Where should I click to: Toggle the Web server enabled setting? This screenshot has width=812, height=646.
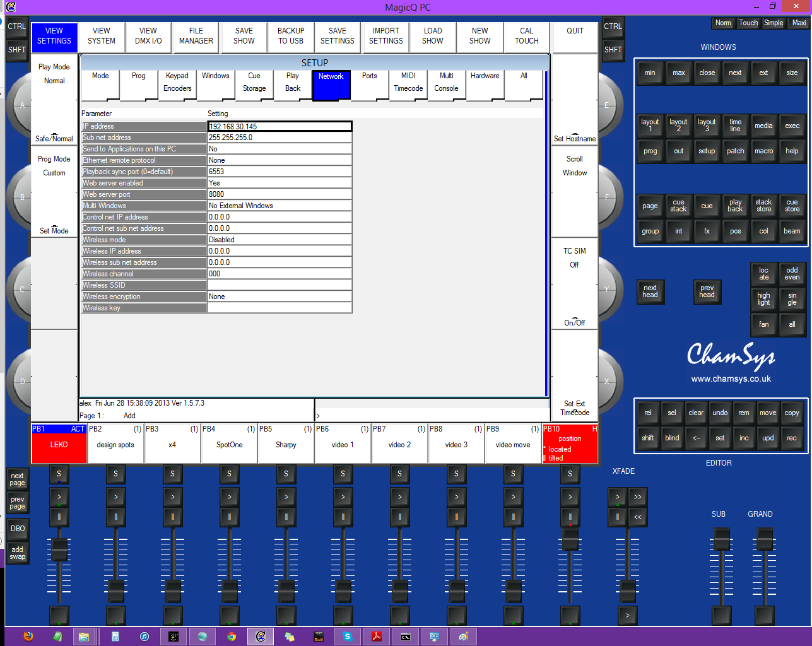279,183
